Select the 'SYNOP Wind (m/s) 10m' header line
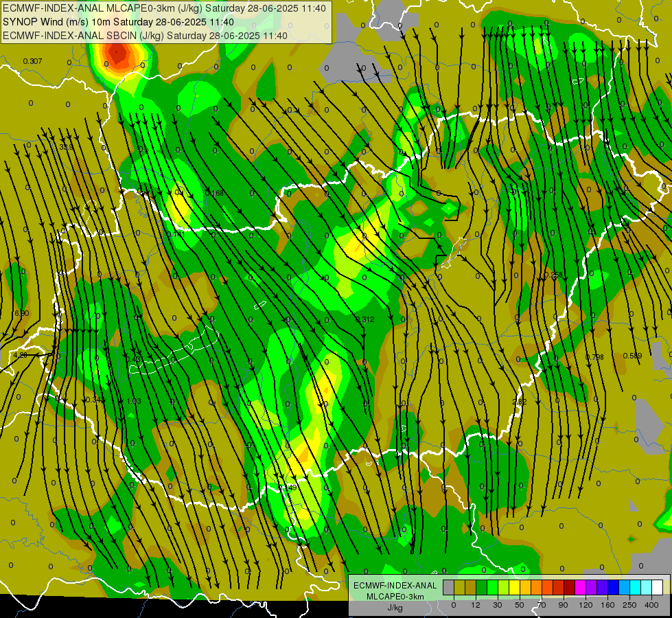Screen dimensions: 672x618 118,22
